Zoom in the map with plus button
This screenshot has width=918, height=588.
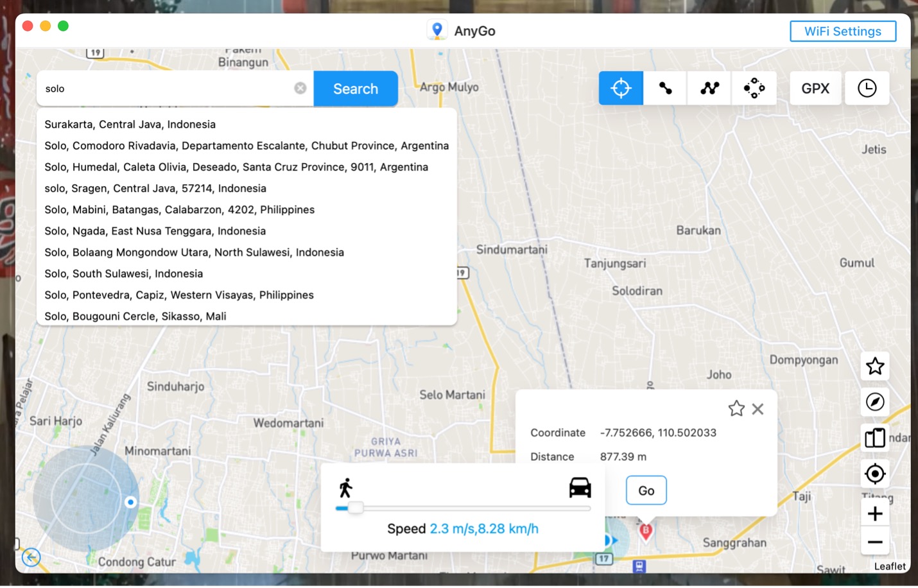coord(874,514)
